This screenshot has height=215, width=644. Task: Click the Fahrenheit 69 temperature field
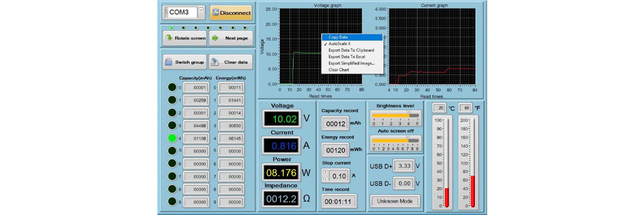click(465, 108)
